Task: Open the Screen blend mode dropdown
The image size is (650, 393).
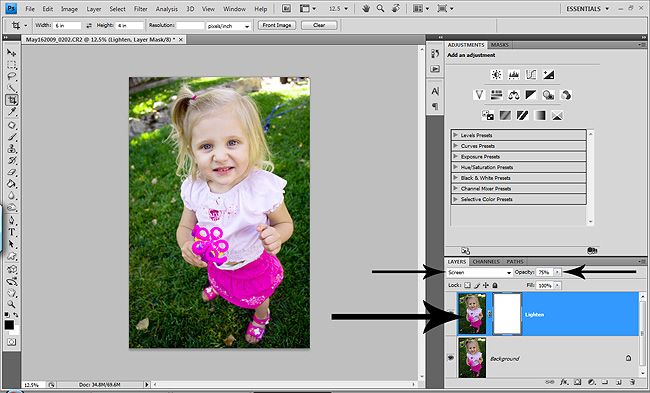Action: (480, 272)
